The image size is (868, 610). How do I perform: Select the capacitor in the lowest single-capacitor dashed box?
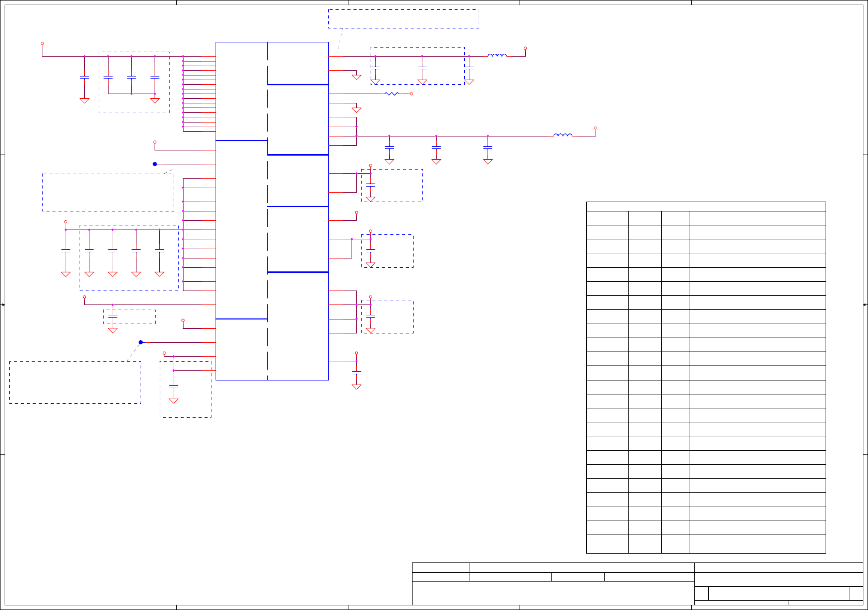[370, 316]
